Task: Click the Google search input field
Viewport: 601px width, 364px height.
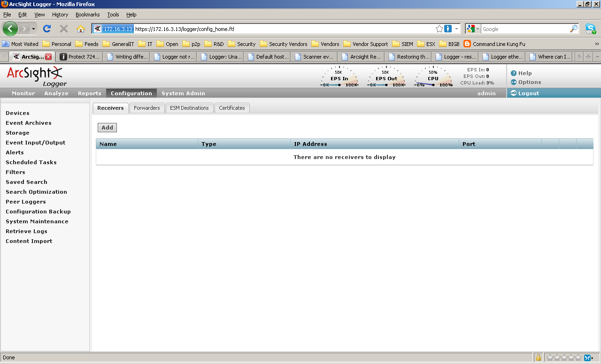Action: [525, 29]
